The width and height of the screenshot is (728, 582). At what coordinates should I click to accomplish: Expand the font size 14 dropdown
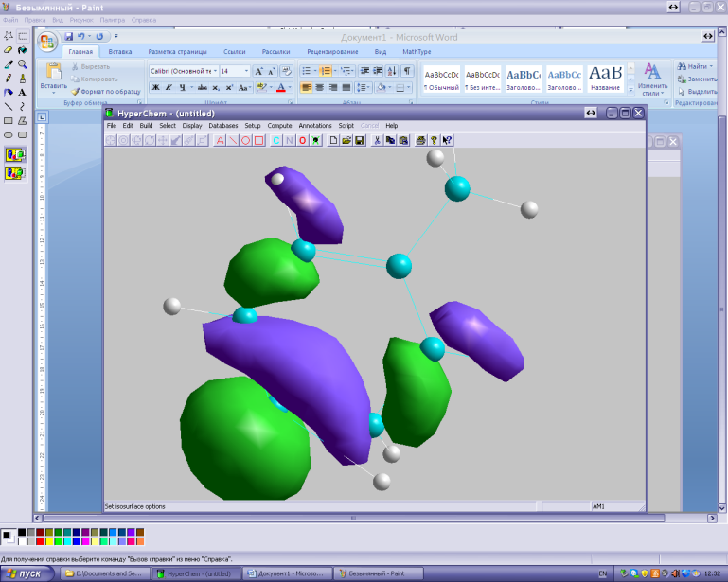coord(246,71)
